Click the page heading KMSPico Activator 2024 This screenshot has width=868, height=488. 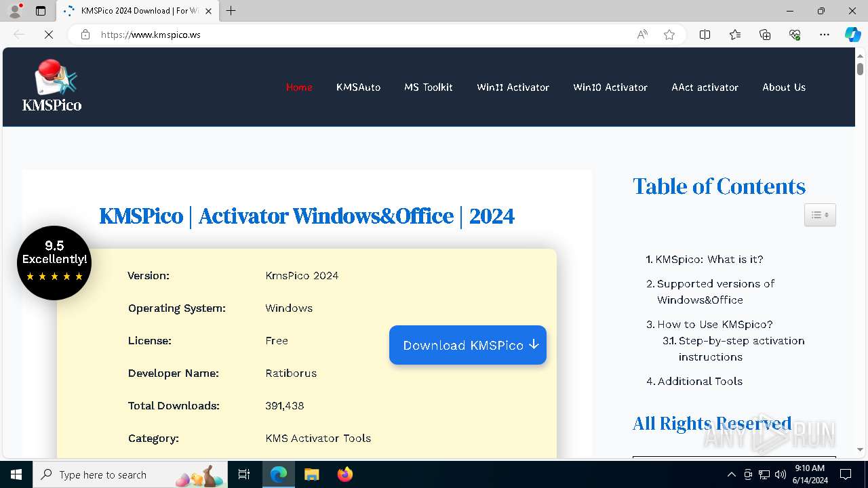click(x=307, y=216)
